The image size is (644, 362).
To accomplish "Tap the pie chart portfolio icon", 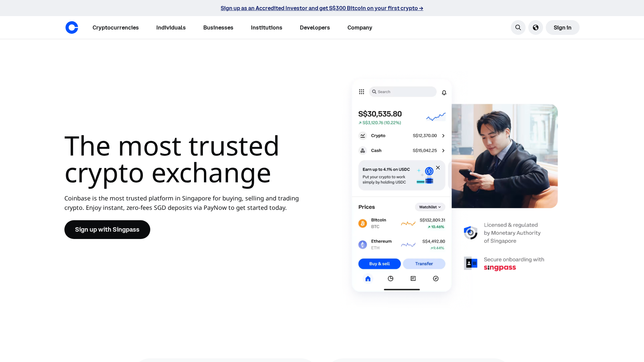I will (x=390, y=279).
